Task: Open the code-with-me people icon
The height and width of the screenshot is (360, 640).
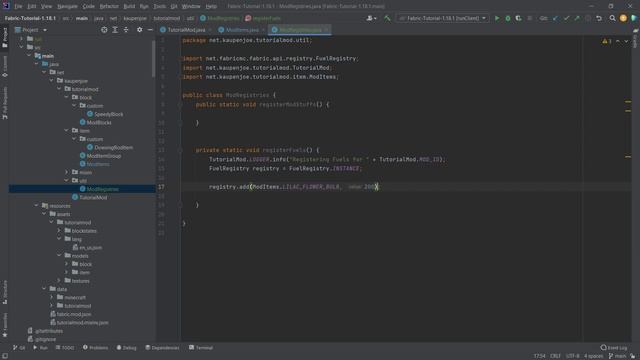Action: coord(371,18)
